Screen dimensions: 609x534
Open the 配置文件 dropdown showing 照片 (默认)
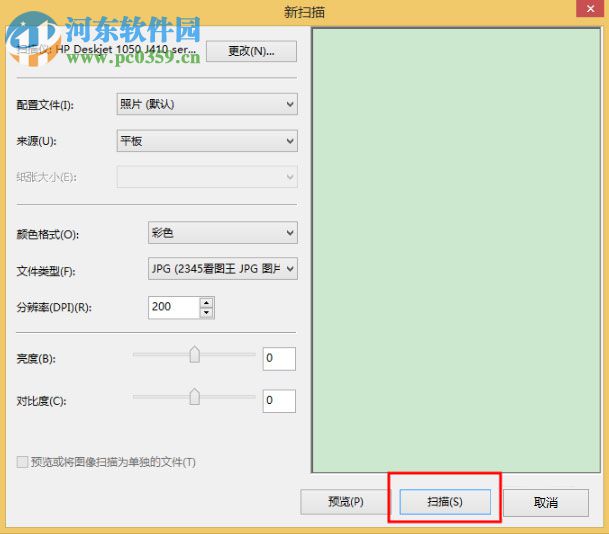pyautogui.click(x=207, y=104)
